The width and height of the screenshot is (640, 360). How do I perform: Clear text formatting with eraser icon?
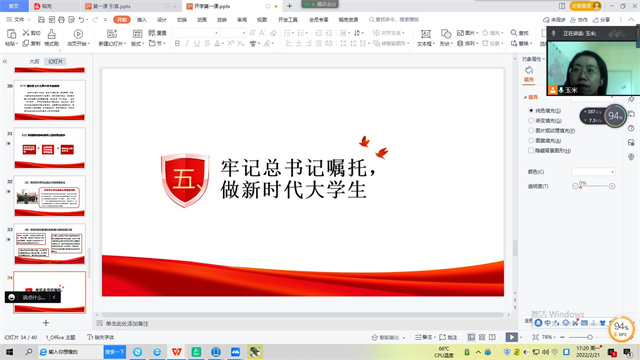coord(273,33)
